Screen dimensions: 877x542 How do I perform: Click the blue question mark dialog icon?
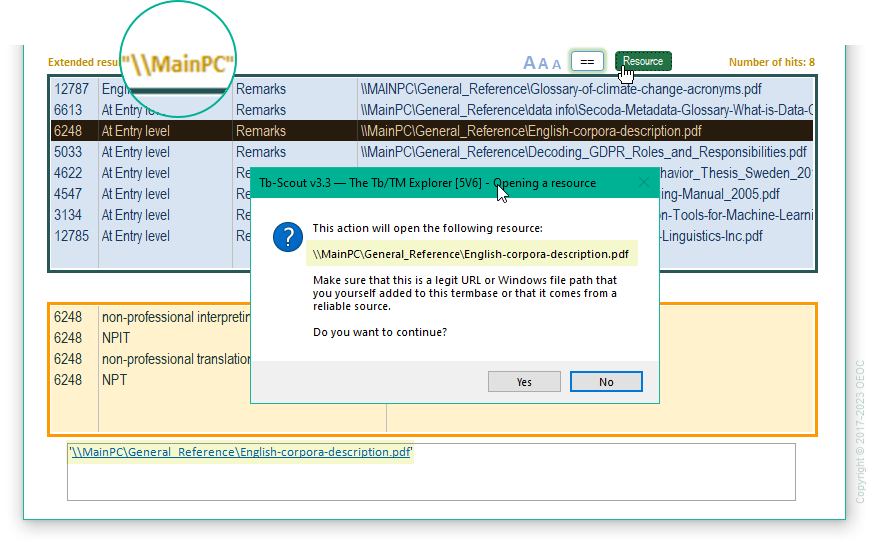pyautogui.click(x=288, y=237)
